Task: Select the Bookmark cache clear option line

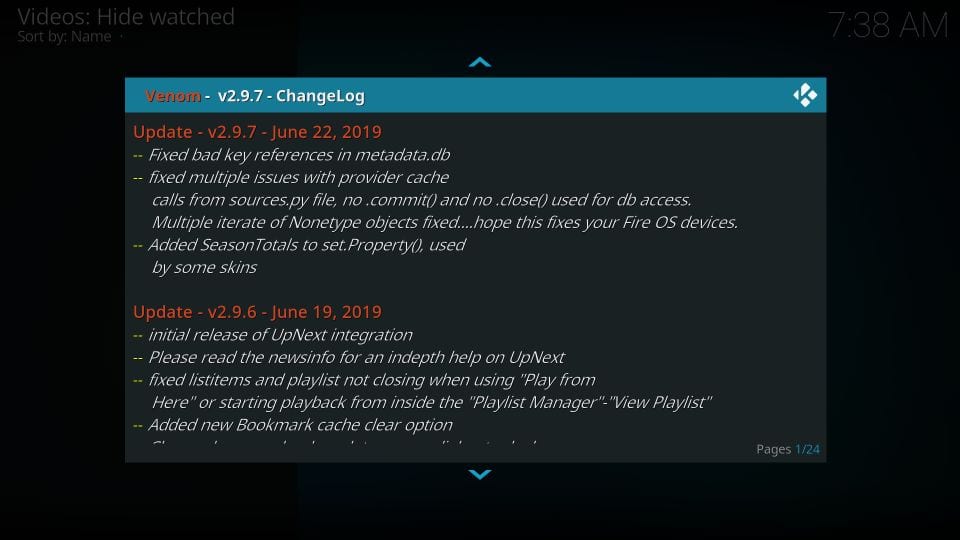Action: pyautogui.click(x=293, y=425)
